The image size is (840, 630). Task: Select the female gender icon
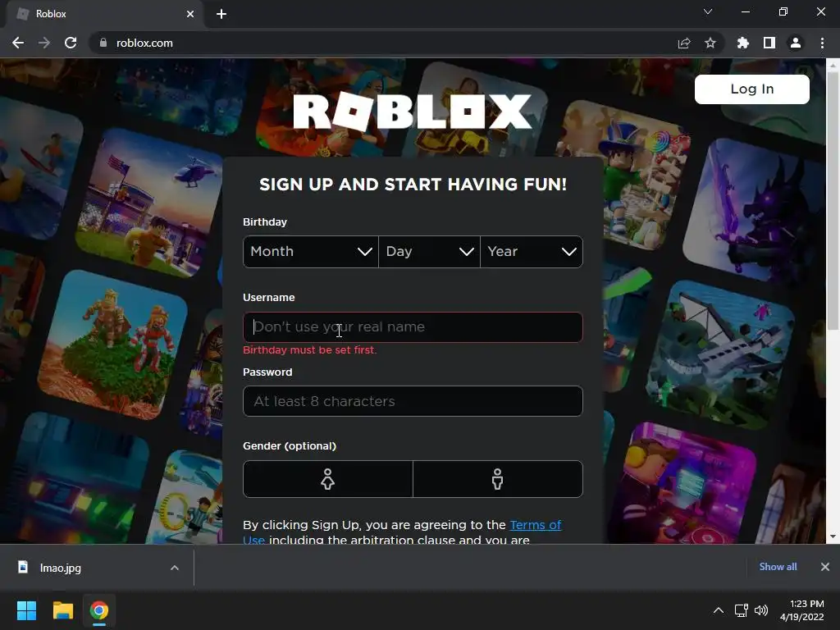328,479
